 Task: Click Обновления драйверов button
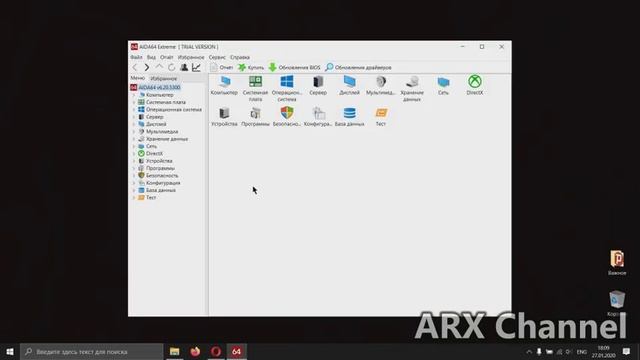(x=358, y=67)
